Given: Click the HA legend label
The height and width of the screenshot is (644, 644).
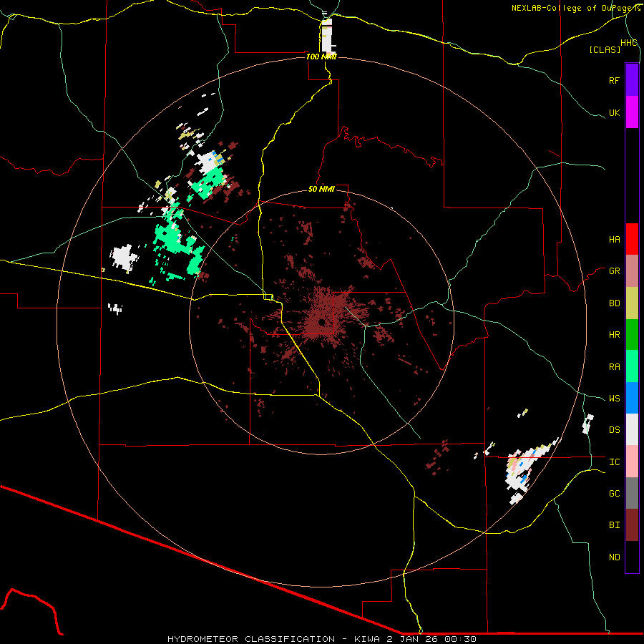Looking at the screenshot, I should pos(614,240).
